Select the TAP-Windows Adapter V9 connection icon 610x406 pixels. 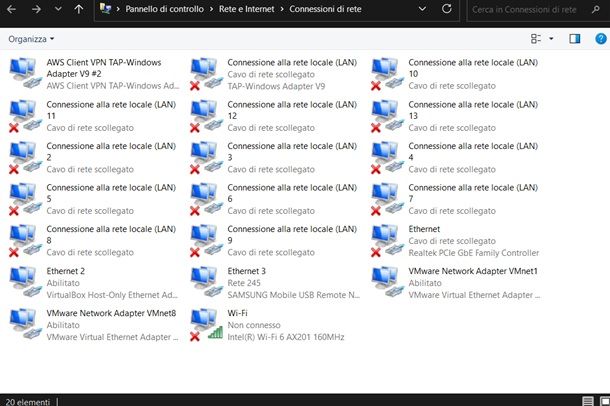[x=206, y=74]
